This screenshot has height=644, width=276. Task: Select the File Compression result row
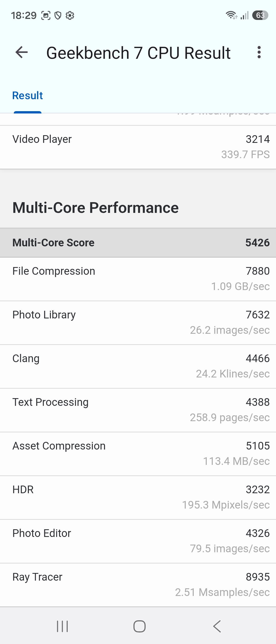pos(138,279)
